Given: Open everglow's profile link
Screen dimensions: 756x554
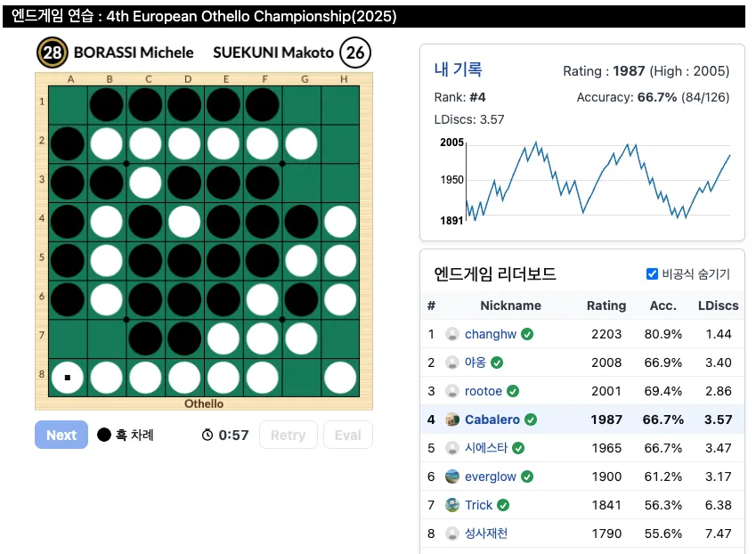Looking at the screenshot, I should tap(491, 477).
